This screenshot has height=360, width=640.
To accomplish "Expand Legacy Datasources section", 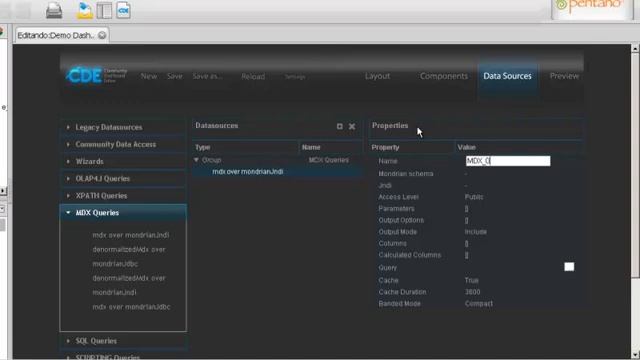I will (x=123, y=127).
